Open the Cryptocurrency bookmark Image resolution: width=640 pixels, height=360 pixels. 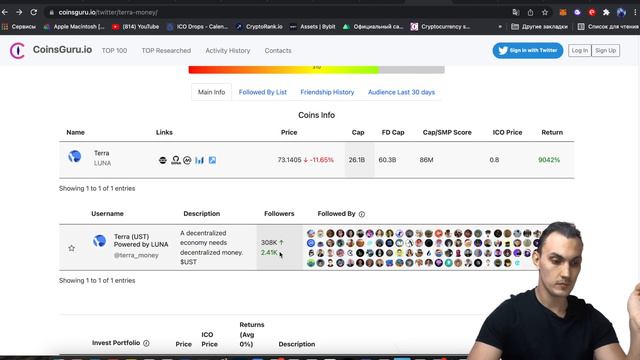[x=440, y=27]
